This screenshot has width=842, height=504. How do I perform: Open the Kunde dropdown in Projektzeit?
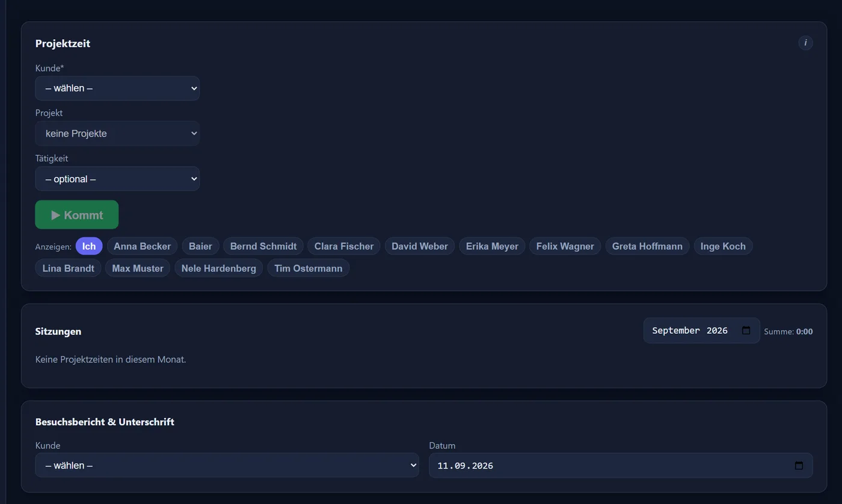coord(117,88)
